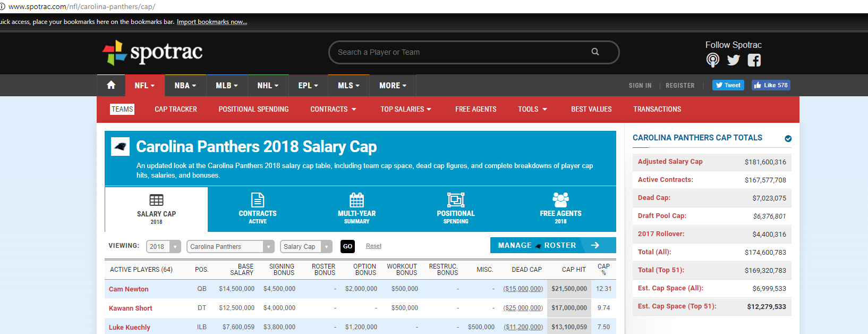Open Spotrac Twitter bird icon
This screenshot has height=334, width=868.
(x=734, y=60)
